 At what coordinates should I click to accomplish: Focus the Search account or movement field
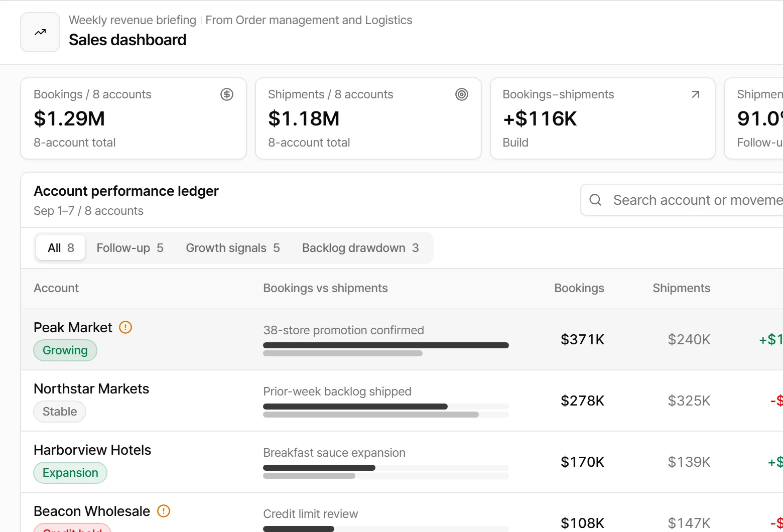point(682,200)
